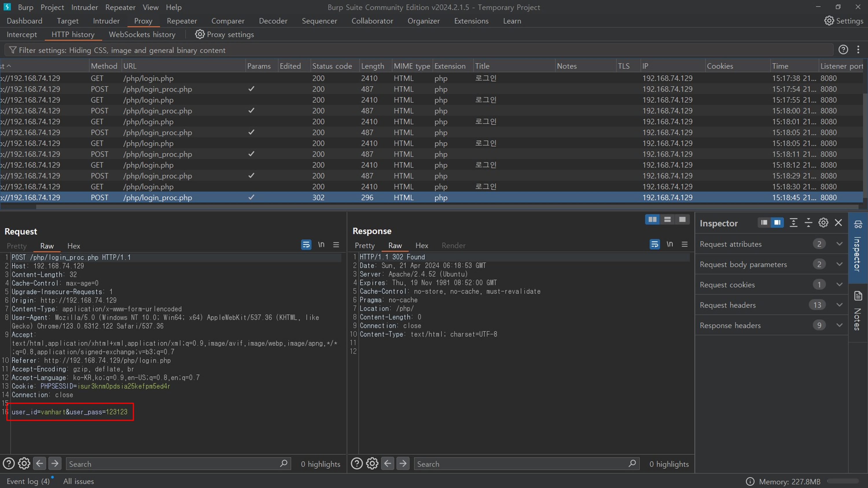Sort table by Length column
The image size is (868, 488).
pyautogui.click(x=375, y=66)
